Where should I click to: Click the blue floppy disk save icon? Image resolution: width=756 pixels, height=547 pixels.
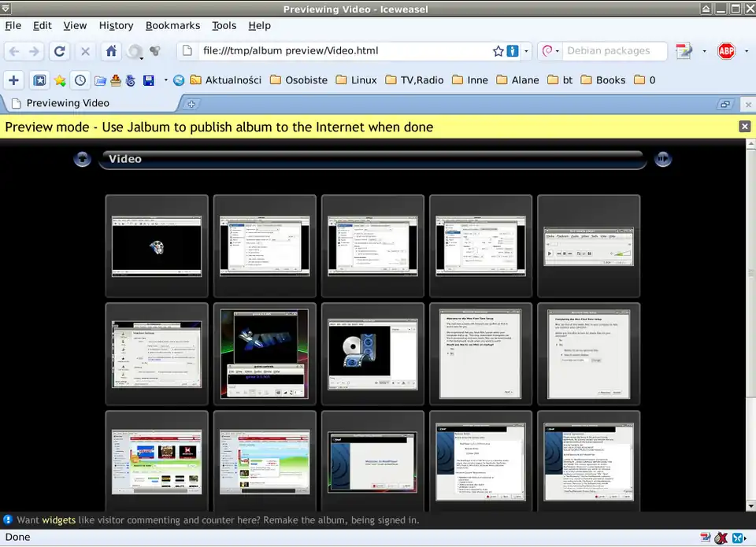pos(148,80)
